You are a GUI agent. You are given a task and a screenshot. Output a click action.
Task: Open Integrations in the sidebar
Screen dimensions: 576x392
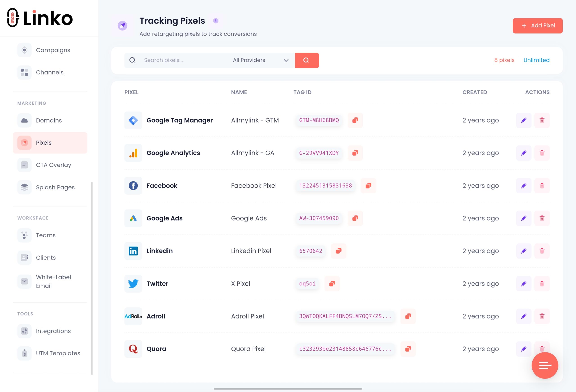tap(50, 331)
